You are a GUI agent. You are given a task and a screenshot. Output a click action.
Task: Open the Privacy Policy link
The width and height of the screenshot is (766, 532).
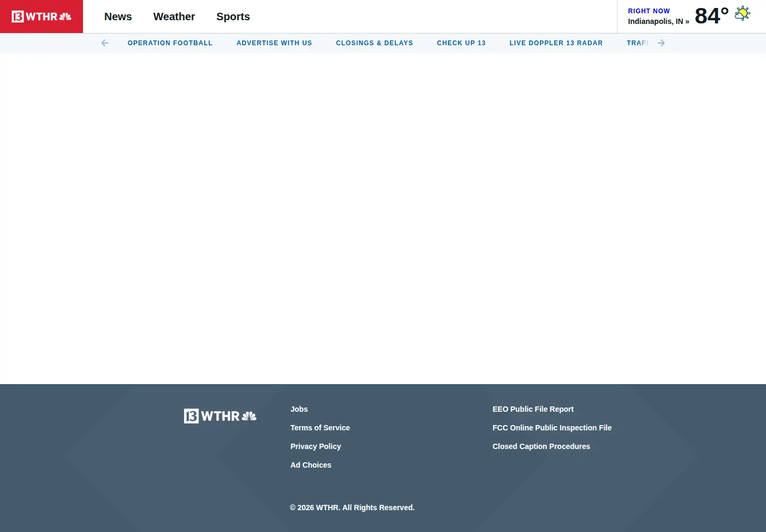click(x=315, y=446)
